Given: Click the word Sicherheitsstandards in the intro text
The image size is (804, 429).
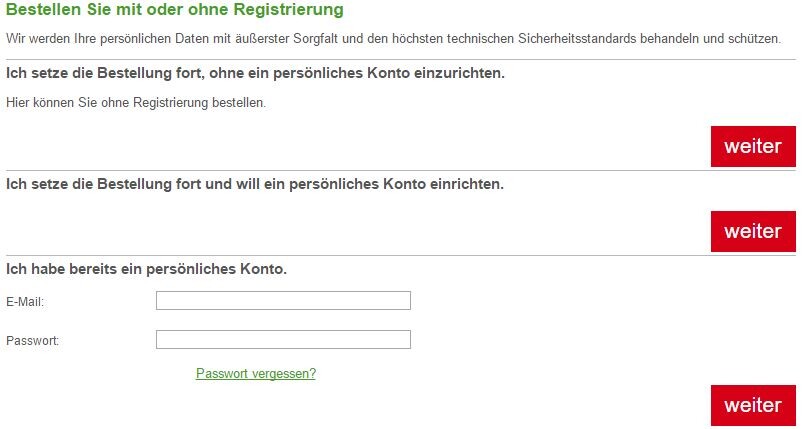Looking at the screenshot, I should point(577,38).
